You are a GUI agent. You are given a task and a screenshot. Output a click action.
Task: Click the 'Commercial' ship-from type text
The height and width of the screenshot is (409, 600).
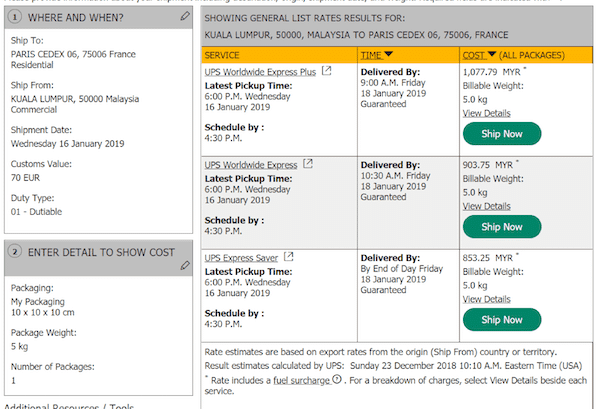34,110
